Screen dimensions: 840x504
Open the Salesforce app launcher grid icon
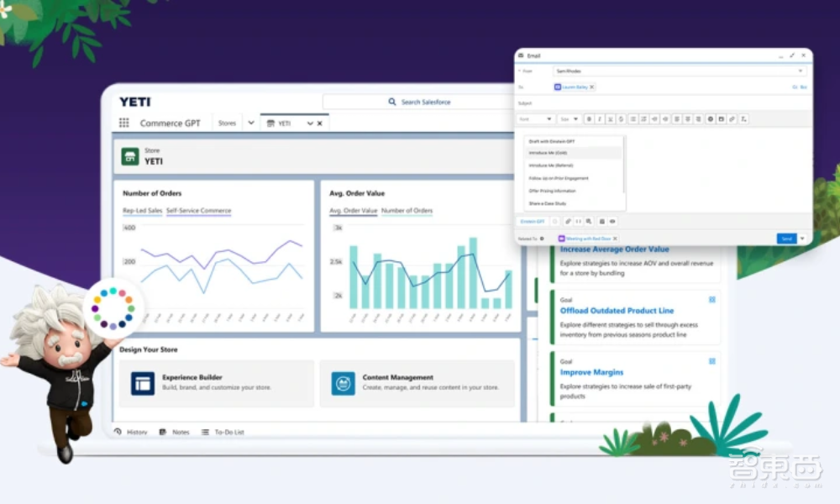pyautogui.click(x=122, y=123)
